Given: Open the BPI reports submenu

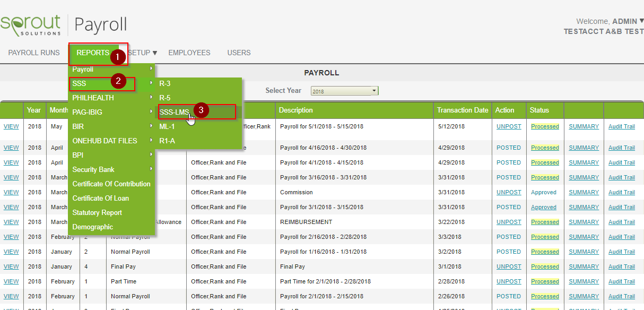Looking at the screenshot, I should (111, 155).
